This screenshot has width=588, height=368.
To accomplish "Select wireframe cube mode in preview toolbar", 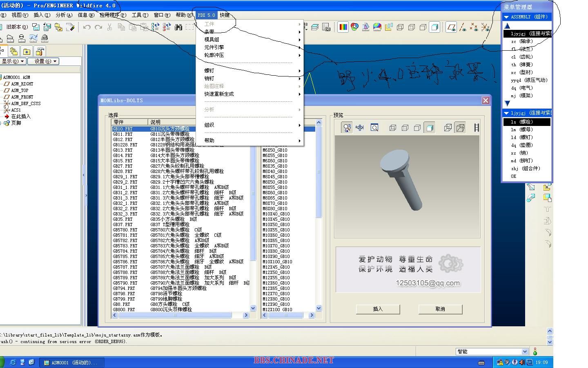I will tap(392, 128).
